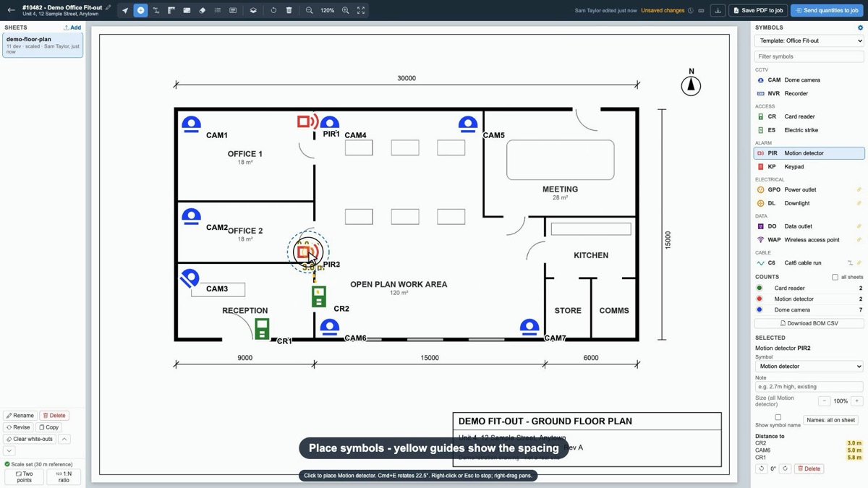The width and height of the screenshot is (868, 488).
Task: Toggle the all sheets checkbox
Action: 835,277
